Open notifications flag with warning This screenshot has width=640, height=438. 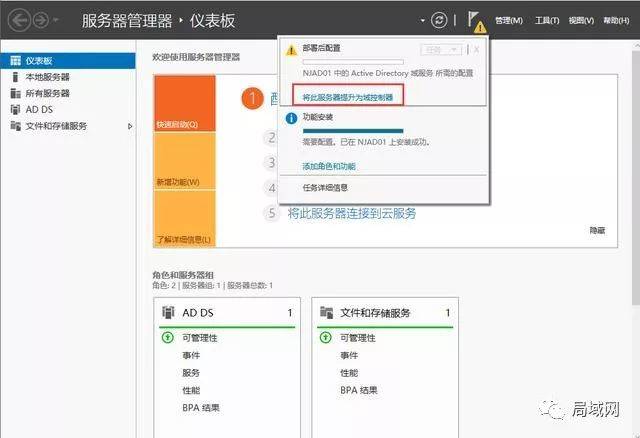click(476, 22)
